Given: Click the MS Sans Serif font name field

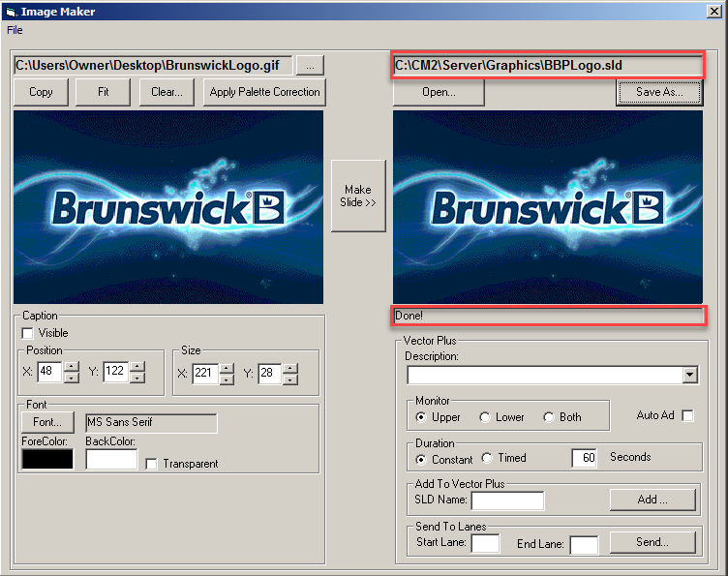Looking at the screenshot, I should click(151, 422).
